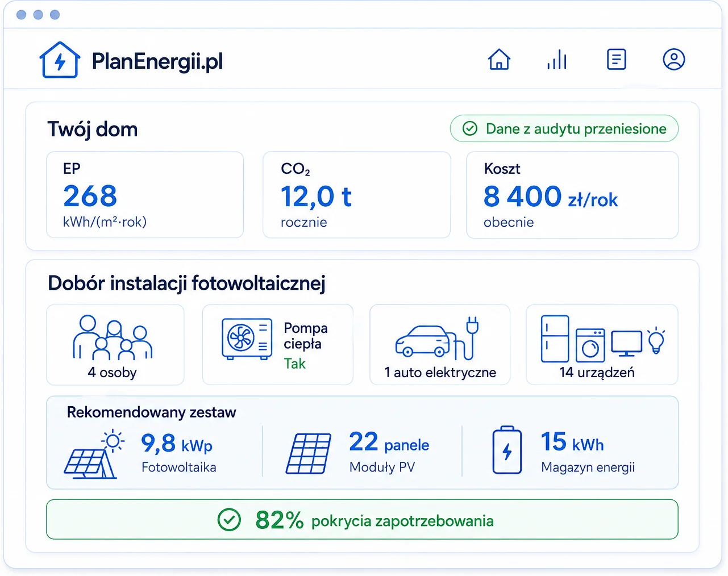Select the 'Rekomendowany zestaw' heading
The height and width of the screenshot is (576, 728).
151,412
